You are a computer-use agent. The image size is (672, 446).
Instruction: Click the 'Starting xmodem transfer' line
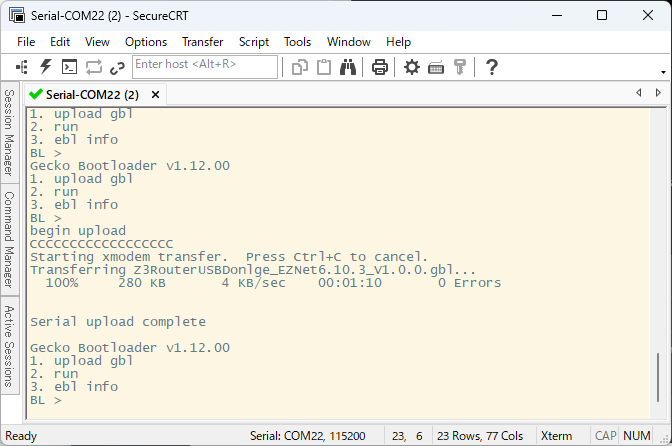pos(229,257)
